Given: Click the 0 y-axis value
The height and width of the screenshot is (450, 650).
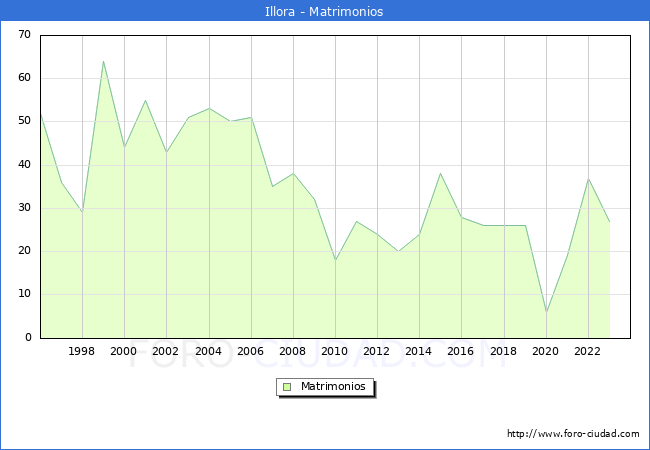Looking at the screenshot, I should click(x=28, y=337).
